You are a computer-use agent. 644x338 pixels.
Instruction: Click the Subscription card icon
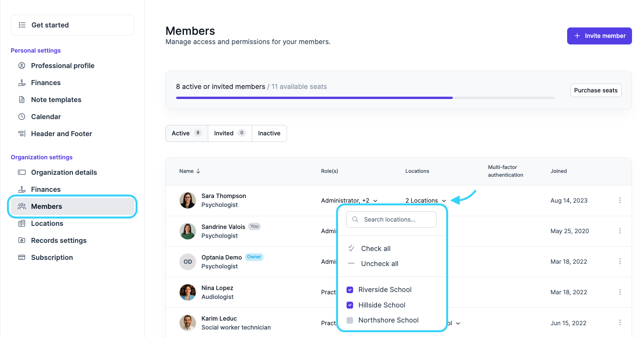pos(22,258)
